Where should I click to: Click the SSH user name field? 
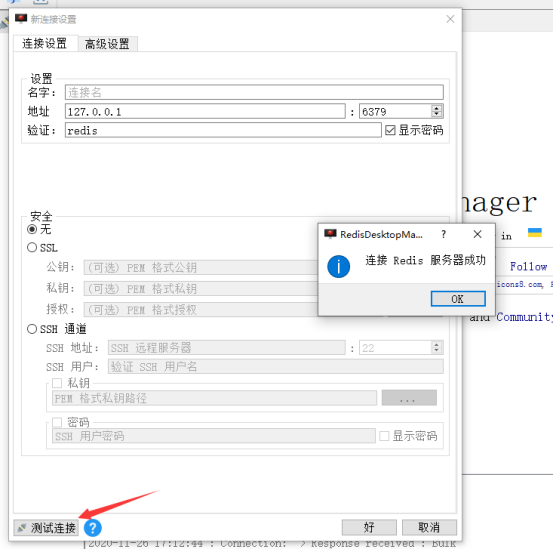[x=276, y=367]
